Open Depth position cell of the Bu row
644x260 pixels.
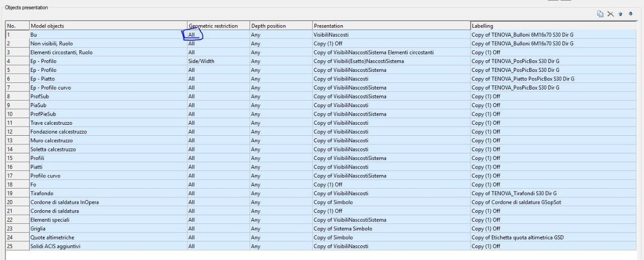[281, 35]
